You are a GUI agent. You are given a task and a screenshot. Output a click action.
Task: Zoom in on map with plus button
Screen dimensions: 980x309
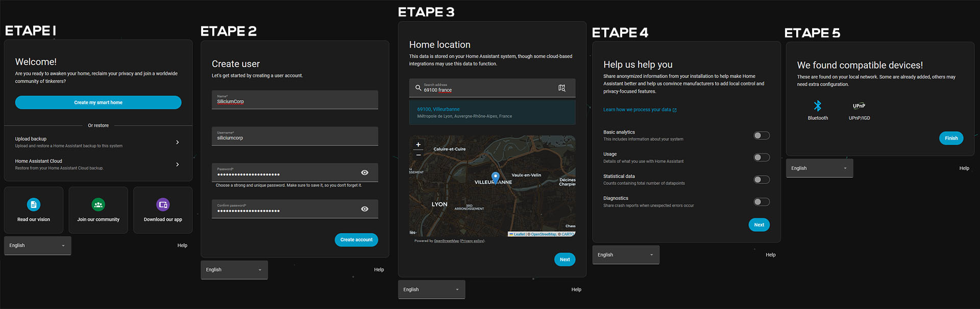point(419,145)
